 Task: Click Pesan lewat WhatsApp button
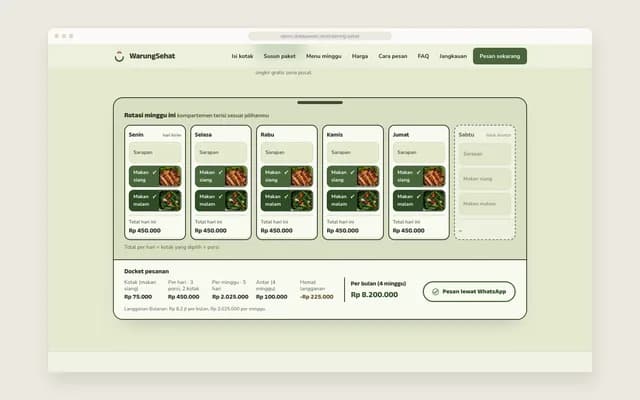[469, 291]
